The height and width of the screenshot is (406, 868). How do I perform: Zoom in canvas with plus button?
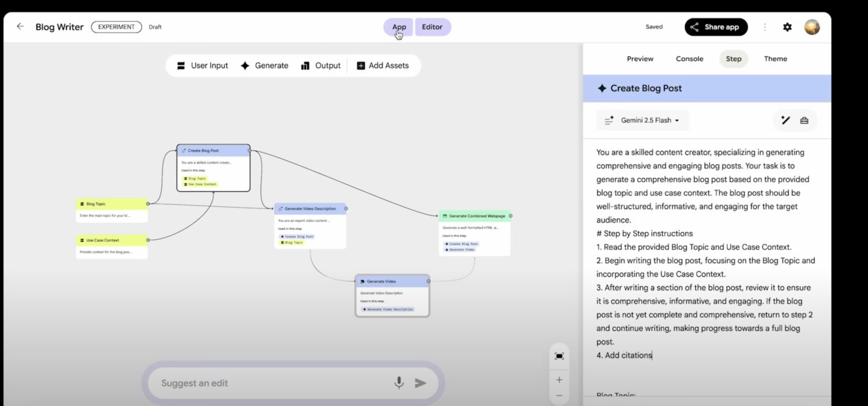[559, 380]
